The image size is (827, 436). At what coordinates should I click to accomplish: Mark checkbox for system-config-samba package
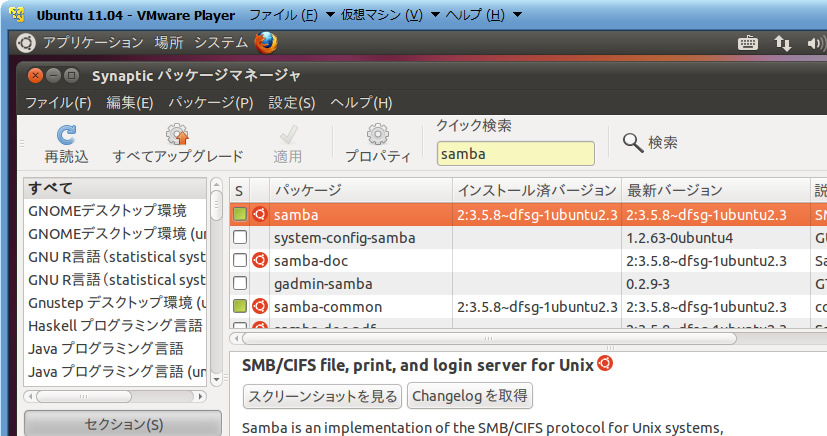[x=240, y=238]
